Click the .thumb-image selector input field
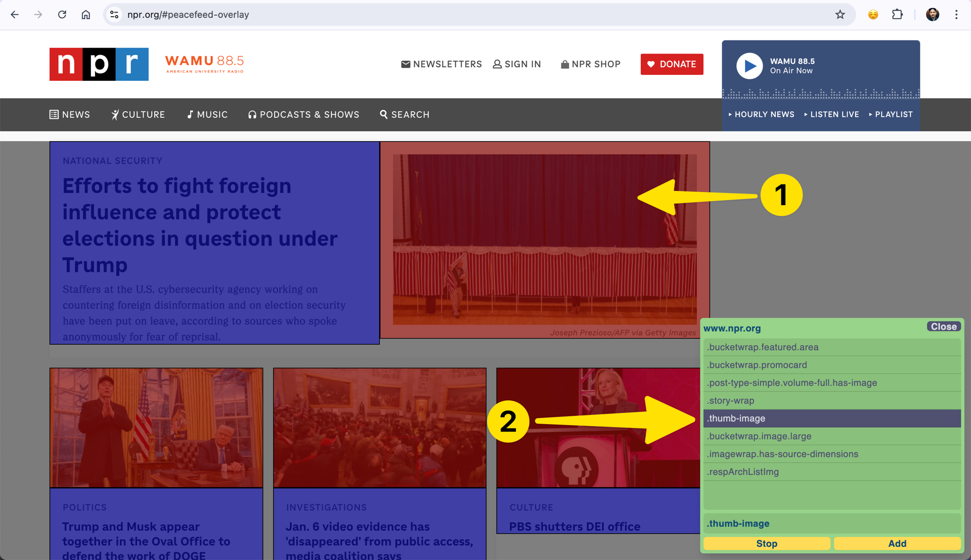The image size is (971, 560). 832,524
